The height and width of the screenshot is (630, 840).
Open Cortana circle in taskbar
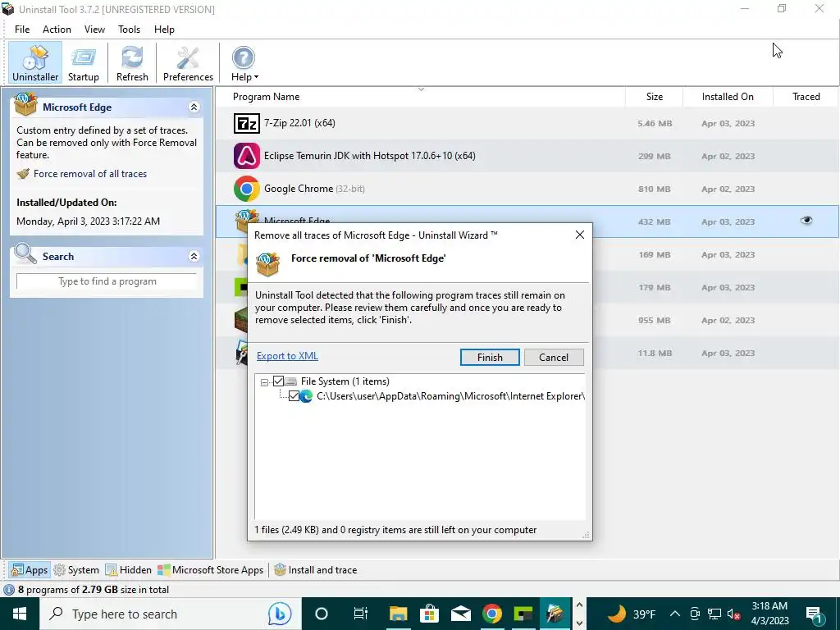click(322, 614)
